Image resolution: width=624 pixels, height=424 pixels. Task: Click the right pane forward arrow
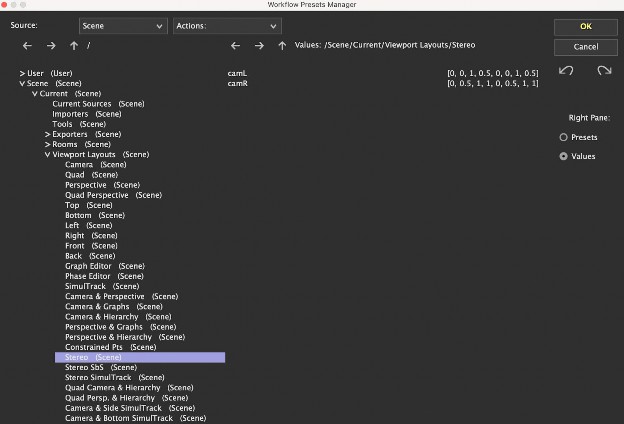tap(258, 46)
